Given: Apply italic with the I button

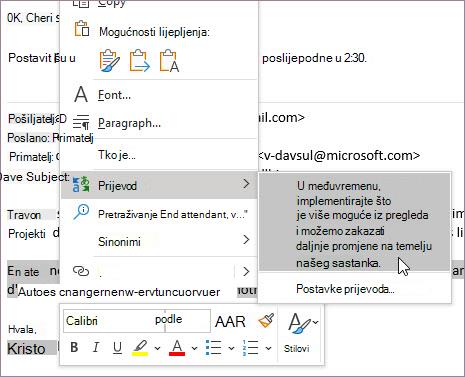Looking at the screenshot, I should click(x=96, y=348).
